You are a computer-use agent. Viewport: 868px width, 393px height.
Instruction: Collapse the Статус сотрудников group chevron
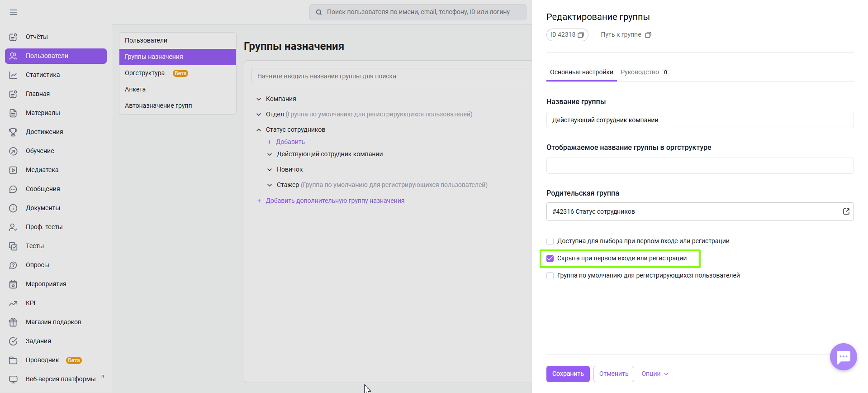pos(259,130)
